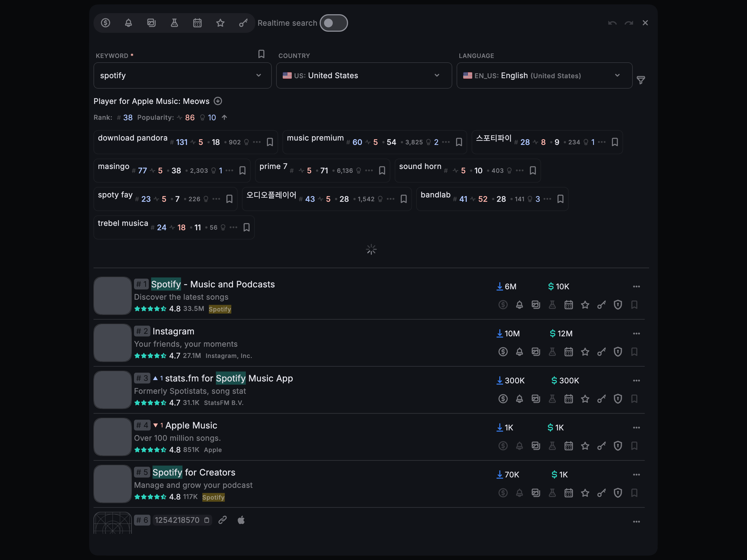Open the shield icon in Spotify for Creators row
Viewport: 747px width, 560px height.
click(618, 492)
